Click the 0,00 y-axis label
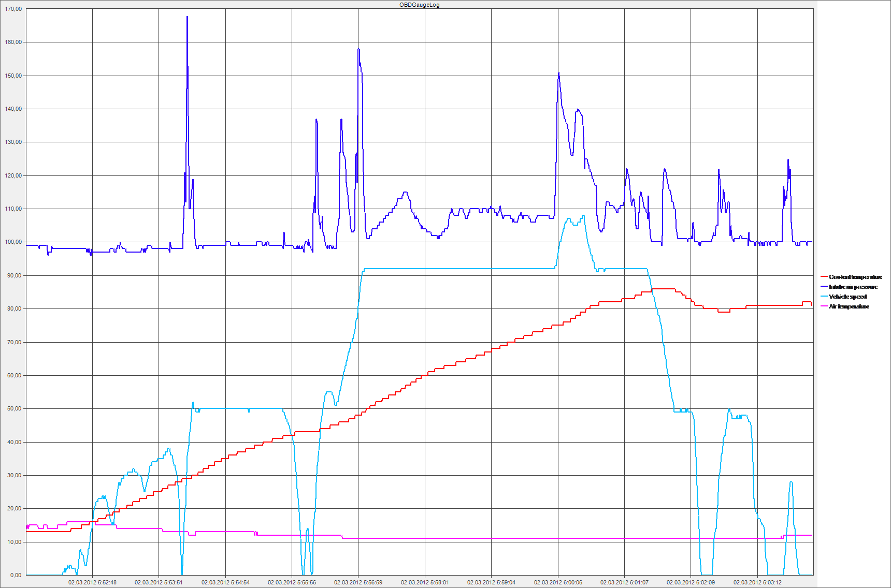 click(x=16, y=575)
